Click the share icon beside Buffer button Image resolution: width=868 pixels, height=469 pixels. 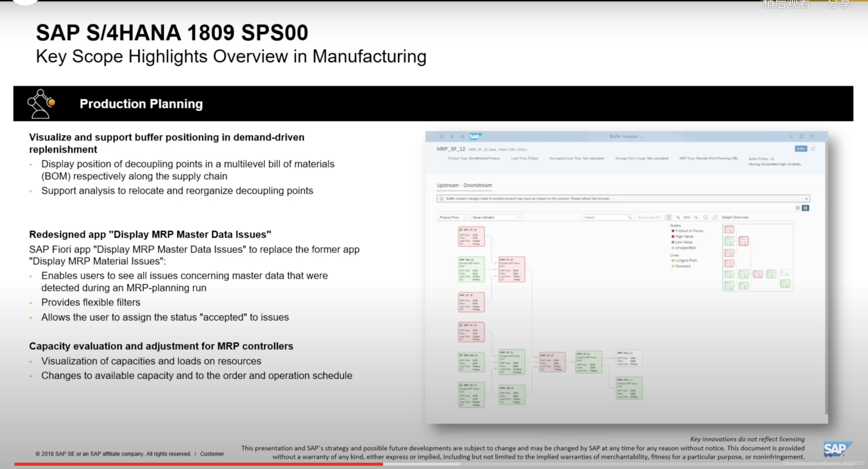tap(813, 149)
